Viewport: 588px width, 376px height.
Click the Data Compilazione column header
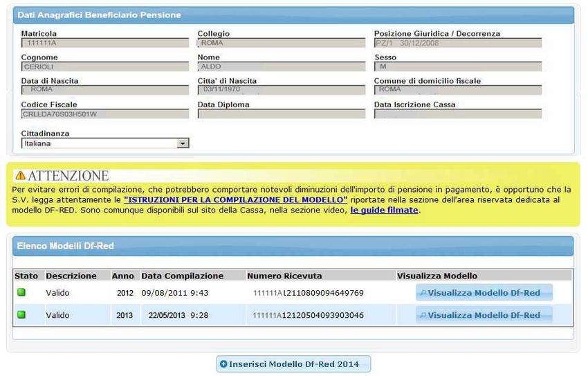(x=183, y=276)
